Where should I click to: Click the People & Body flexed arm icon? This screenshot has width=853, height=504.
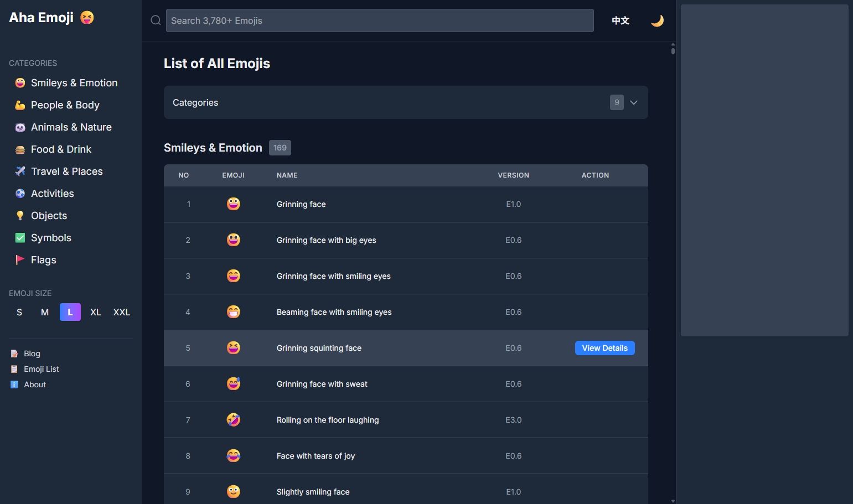pyautogui.click(x=20, y=105)
